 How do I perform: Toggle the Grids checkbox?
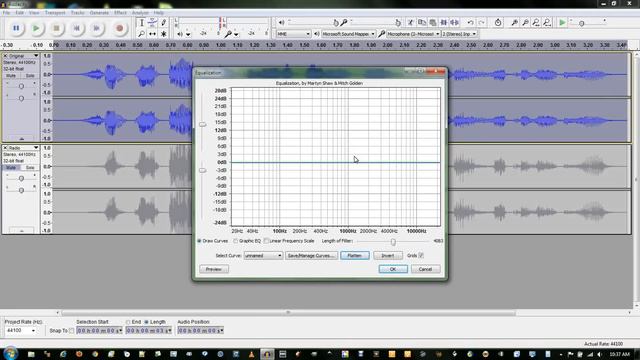coord(421,256)
